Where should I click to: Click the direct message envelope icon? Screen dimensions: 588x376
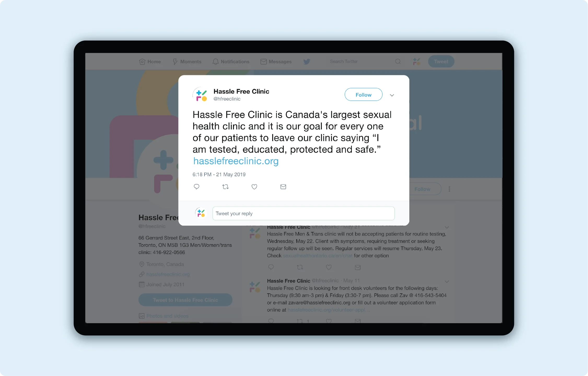(x=283, y=186)
